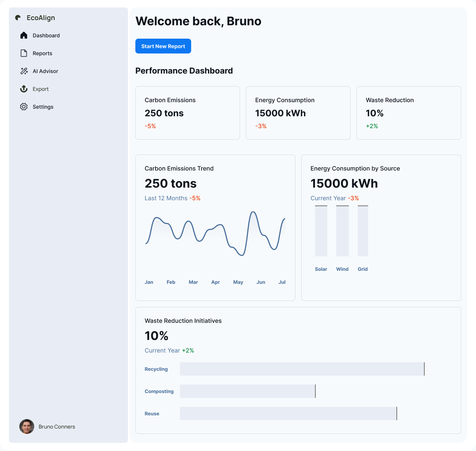
Task: Open the Reports menu item
Action: point(42,53)
